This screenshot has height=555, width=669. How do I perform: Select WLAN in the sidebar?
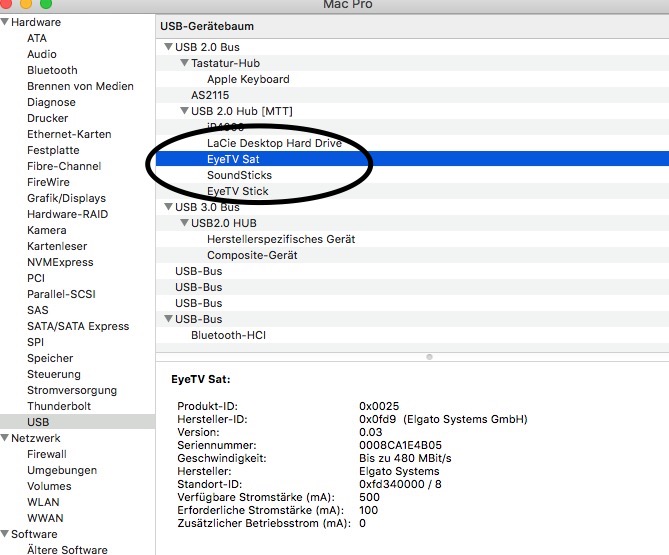pos(43,502)
